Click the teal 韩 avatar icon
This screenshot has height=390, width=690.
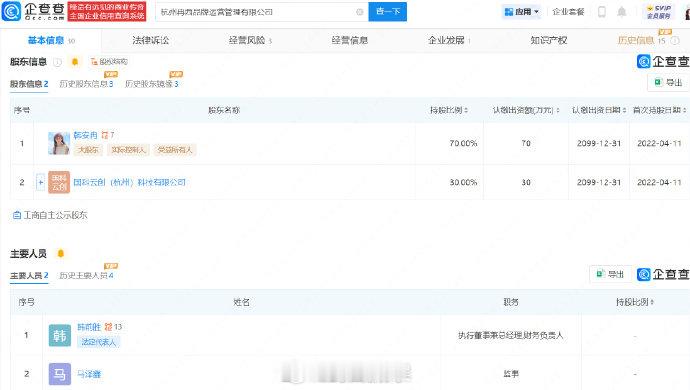pos(59,335)
